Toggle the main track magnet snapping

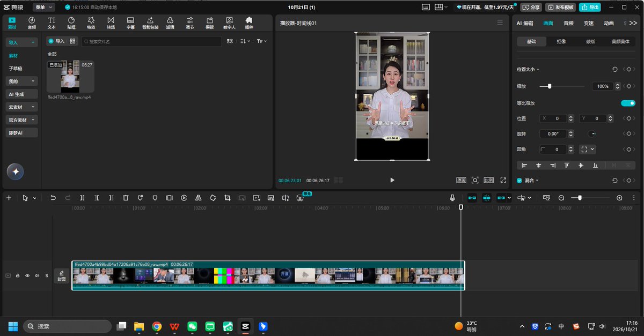pos(472,198)
